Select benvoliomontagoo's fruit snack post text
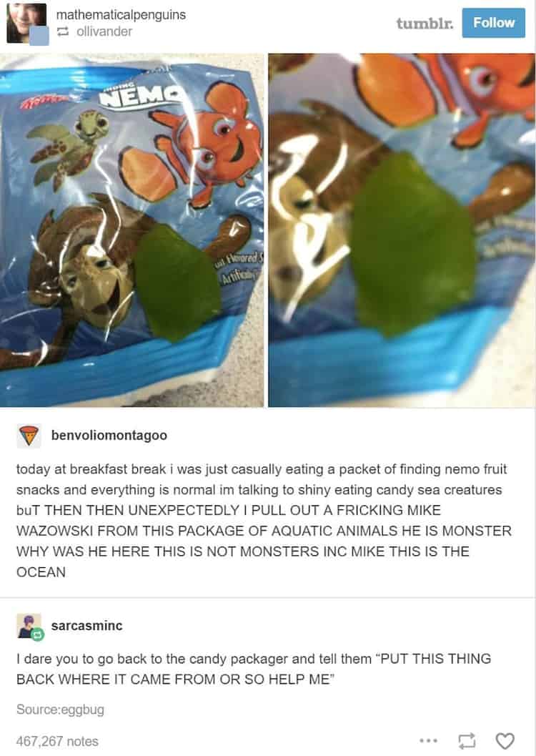 click(264, 521)
